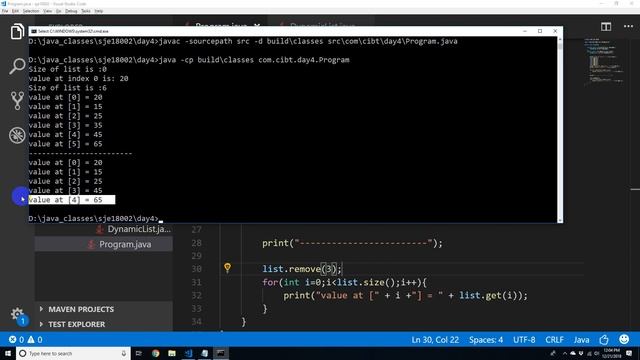Click the 'Size of list is :6' output line
This screenshot has width=640, height=360.
(x=67, y=88)
